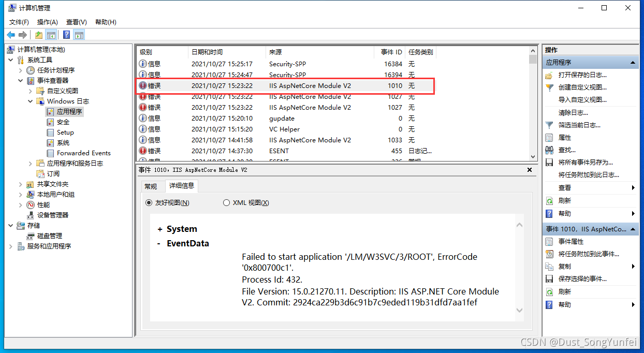
Task: Switch to the 常规 tab
Action: pyautogui.click(x=151, y=186)
